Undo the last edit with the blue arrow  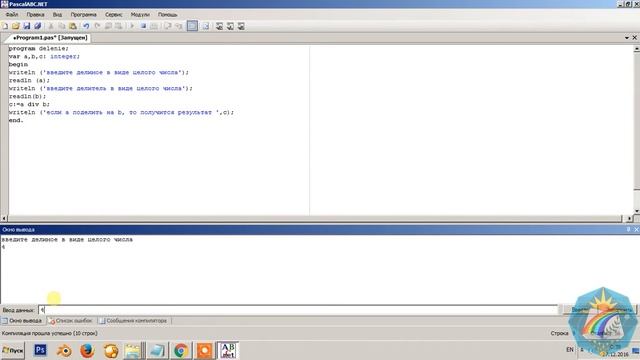86,26
